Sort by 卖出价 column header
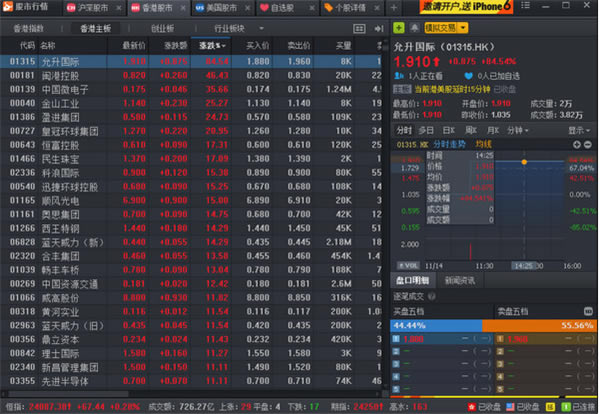600x414 pixels. coord(299,46)
